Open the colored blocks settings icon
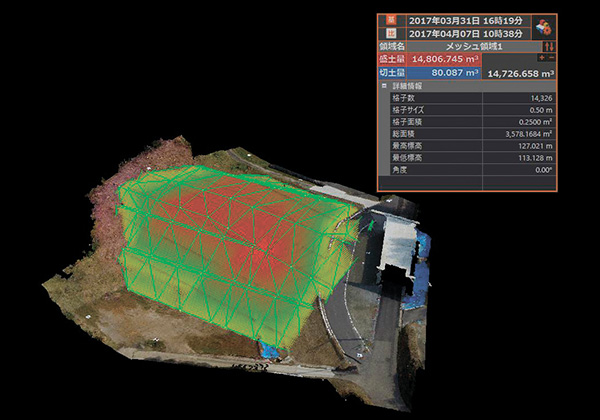The height and width of the screenshot is (420, 600). pos(546,26)
